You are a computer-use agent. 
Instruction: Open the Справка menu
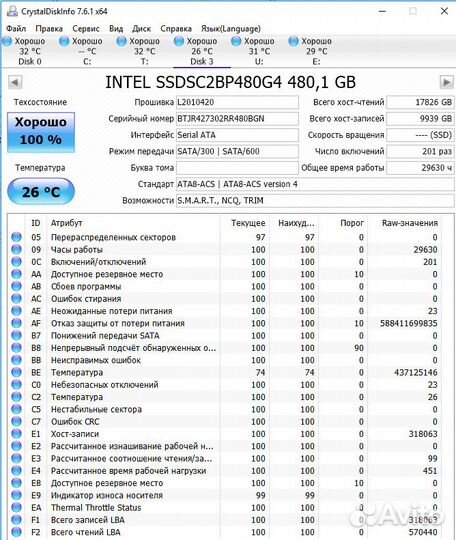[x=176, y=29]
